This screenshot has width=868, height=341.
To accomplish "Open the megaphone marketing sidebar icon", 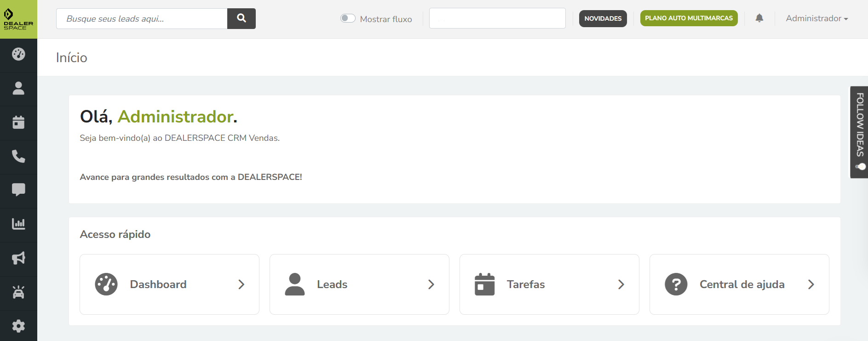I will tap(18, 258).
